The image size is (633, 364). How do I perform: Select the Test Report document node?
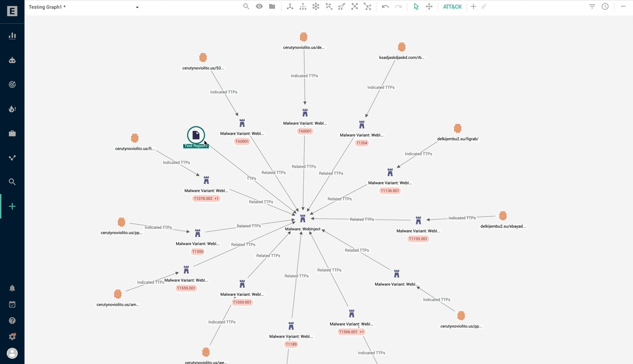click(196, 135)
